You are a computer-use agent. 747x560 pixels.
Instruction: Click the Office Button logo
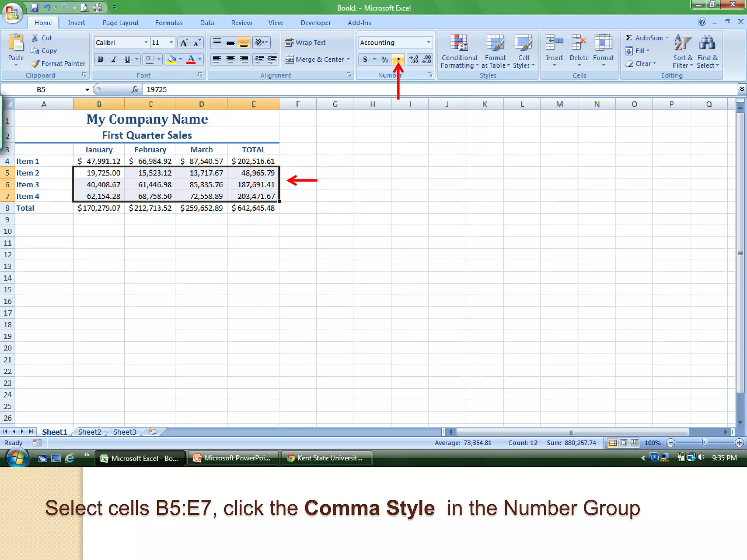tap(12, 13)
